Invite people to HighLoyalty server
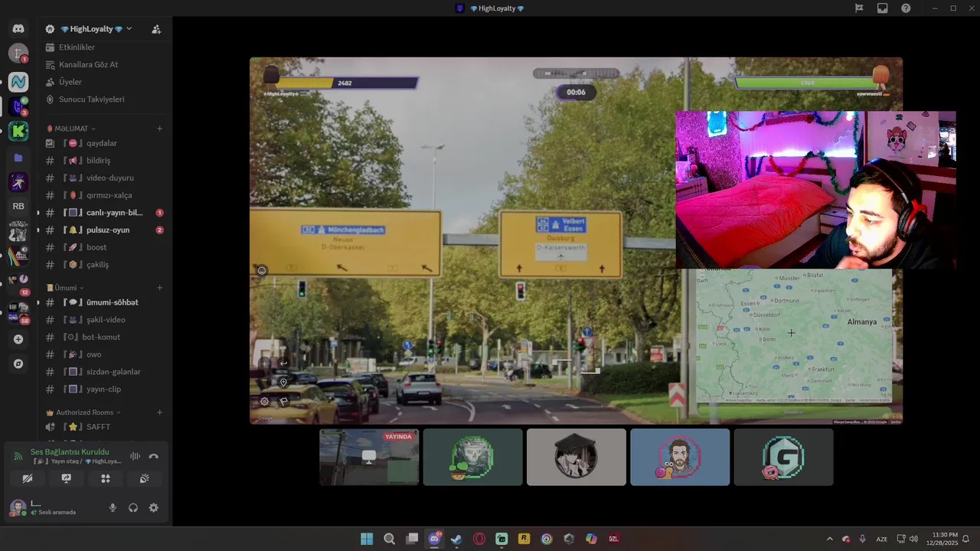The height and width of the screenshot is (551, 980). pos(156,29)
